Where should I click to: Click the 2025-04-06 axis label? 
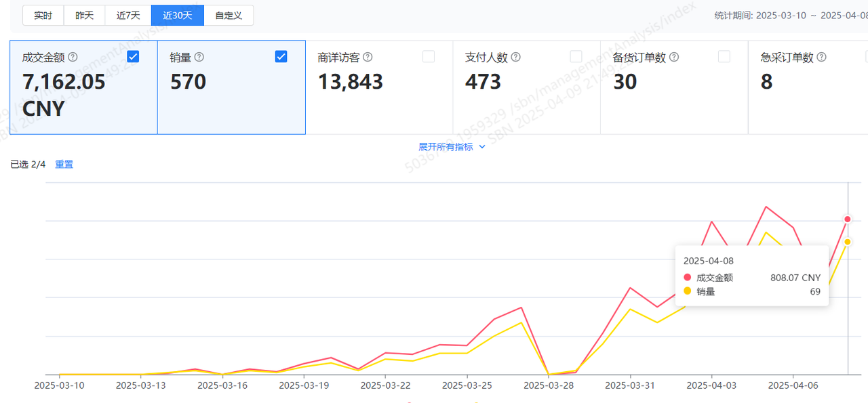[793, 385]
